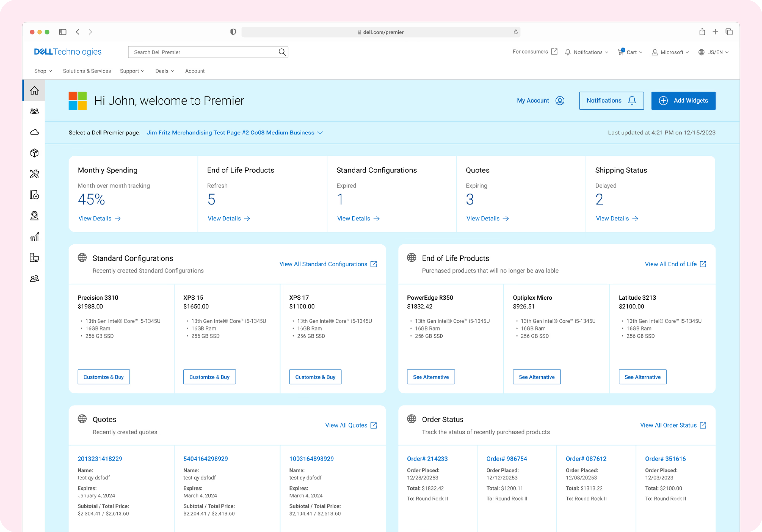See Alternative for PowerEdge R350

point(431,377)
